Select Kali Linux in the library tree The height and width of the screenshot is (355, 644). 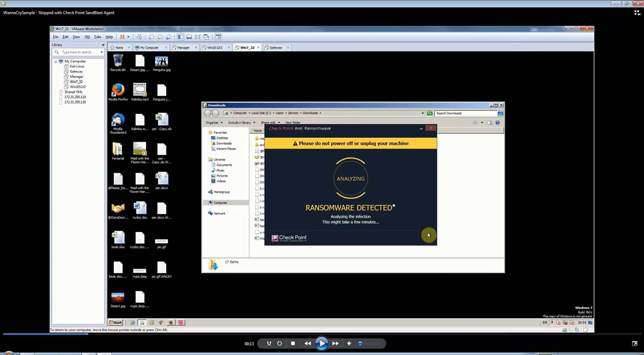[x=77, y=66]
